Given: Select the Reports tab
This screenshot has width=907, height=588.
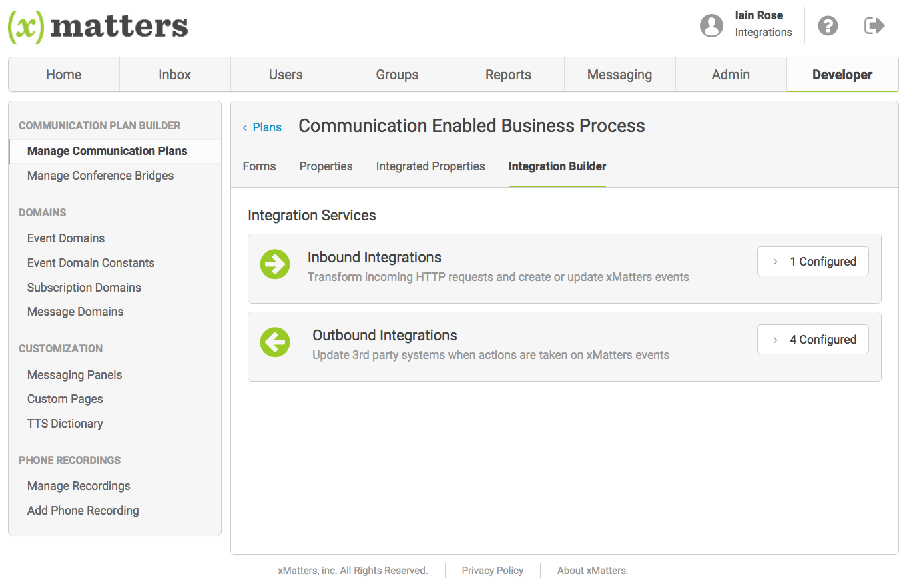Looking at the screenshot, I should pos(509,75).
